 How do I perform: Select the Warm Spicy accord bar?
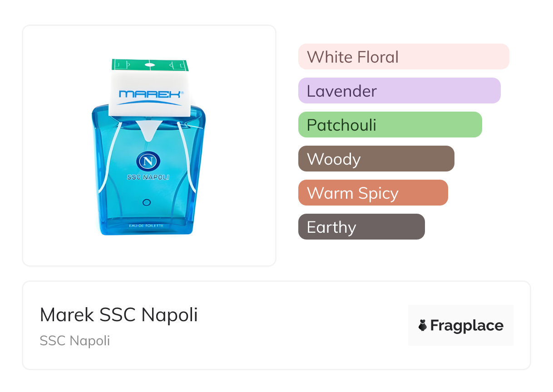pyautogui.click(x=373, y=193)
